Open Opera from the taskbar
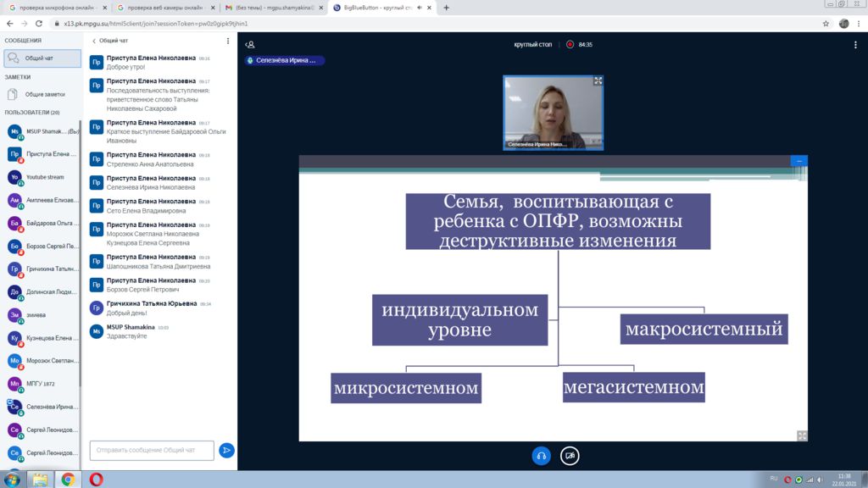This screenshot has height=488, width=868. click(96, 479)
